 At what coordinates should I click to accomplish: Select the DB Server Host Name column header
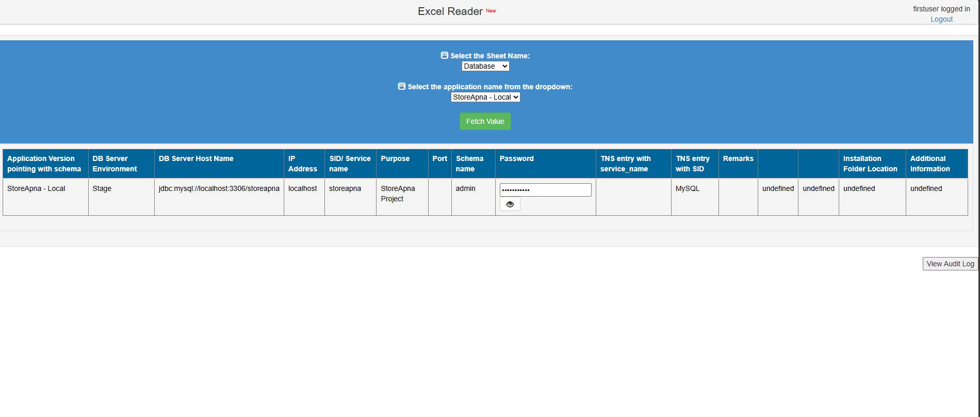tap(196, 158)
